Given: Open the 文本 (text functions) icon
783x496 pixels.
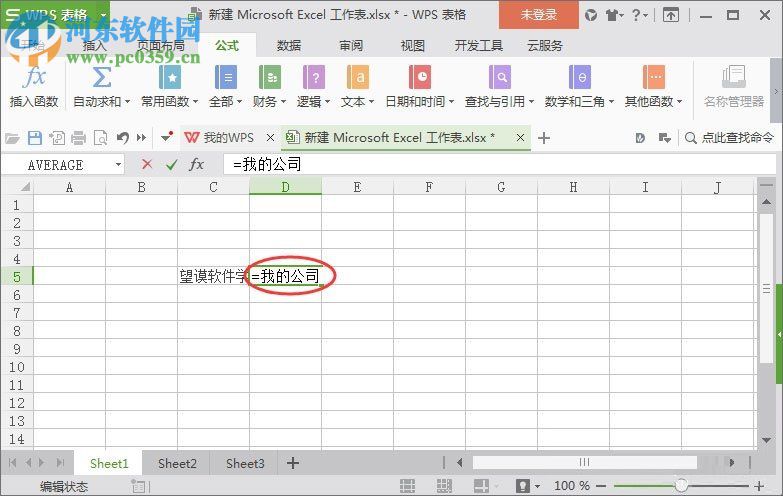Looking at the screenshot, I should (x=358, y=77).
